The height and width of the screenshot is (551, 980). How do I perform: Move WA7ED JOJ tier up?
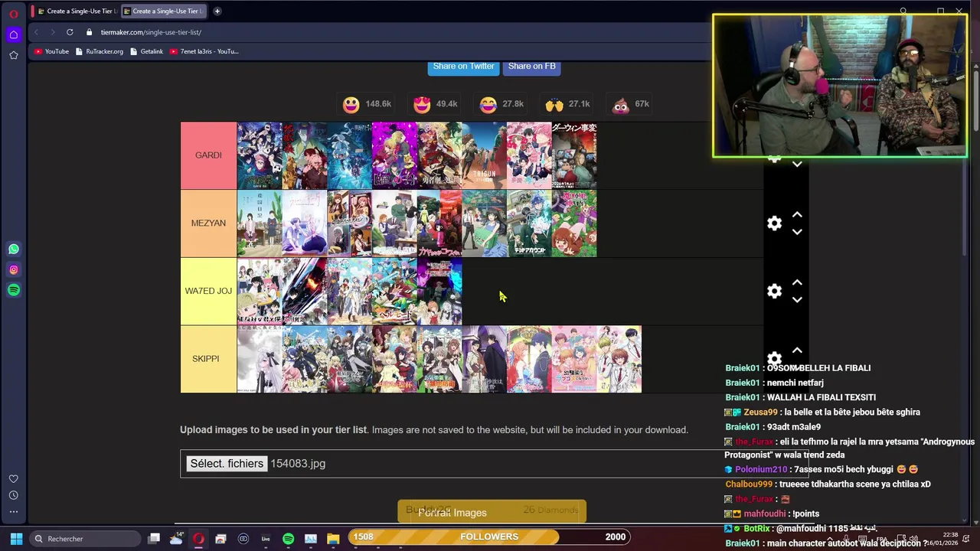[797, 282]
